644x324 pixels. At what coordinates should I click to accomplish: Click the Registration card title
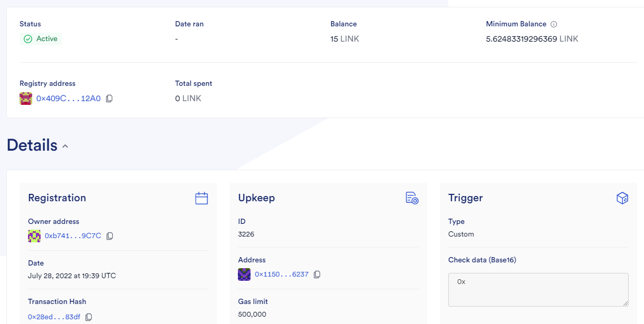point(57,198)
